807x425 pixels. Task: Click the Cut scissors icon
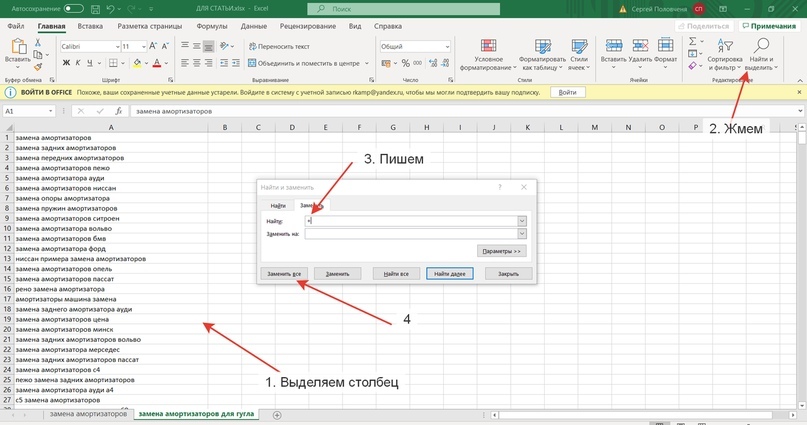[x=38, y=43]
